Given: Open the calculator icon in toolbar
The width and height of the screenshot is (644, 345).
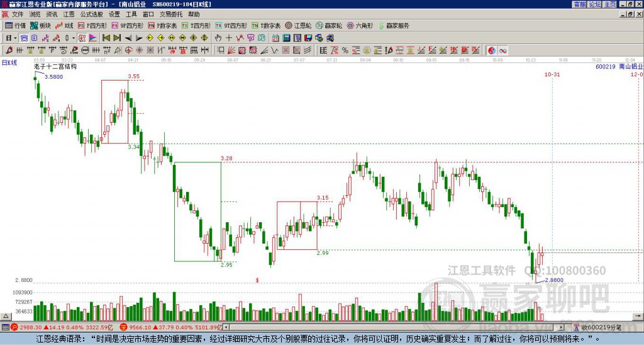Looking at the screenshot, I should pos(287,38).
